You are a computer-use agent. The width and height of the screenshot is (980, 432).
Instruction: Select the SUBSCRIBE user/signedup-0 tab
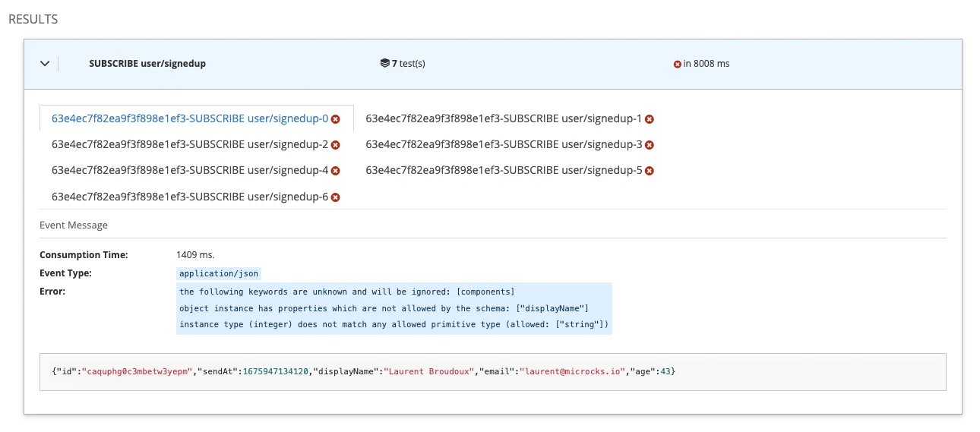tap(189, 119)
